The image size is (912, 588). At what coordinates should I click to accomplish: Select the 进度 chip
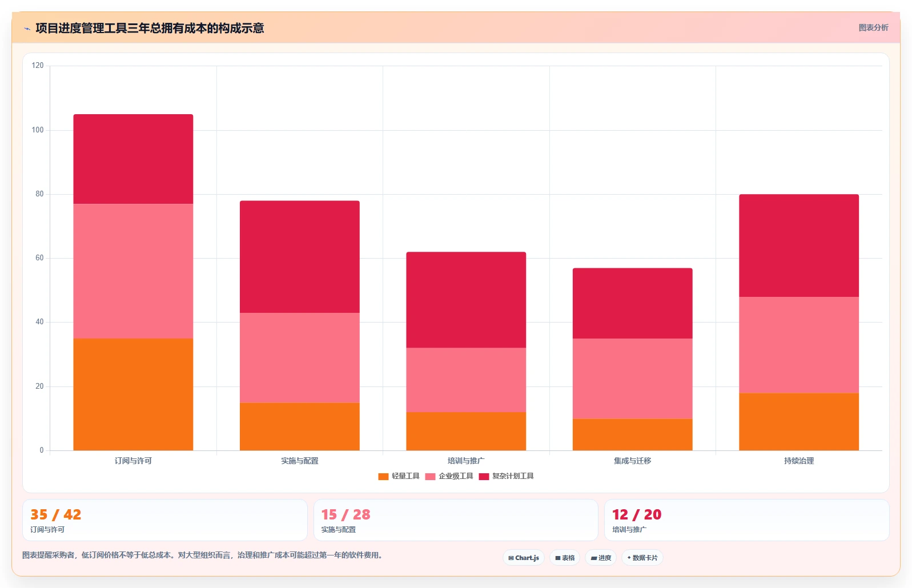601,558
